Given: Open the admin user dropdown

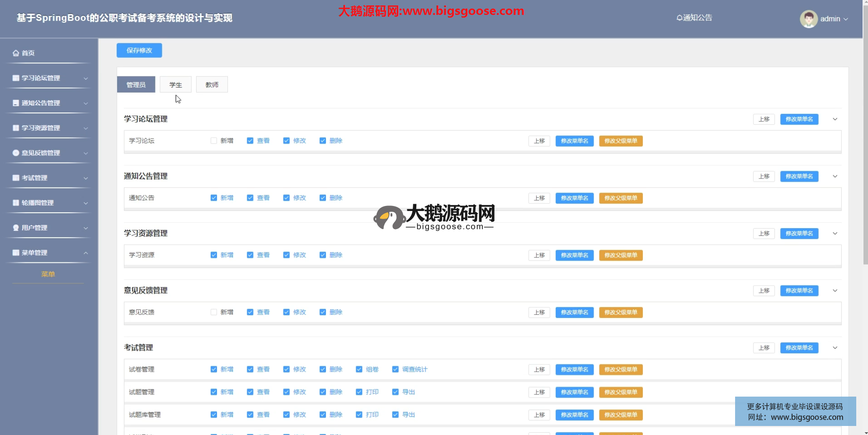Looking at the screenshot, I should [834, 19].
